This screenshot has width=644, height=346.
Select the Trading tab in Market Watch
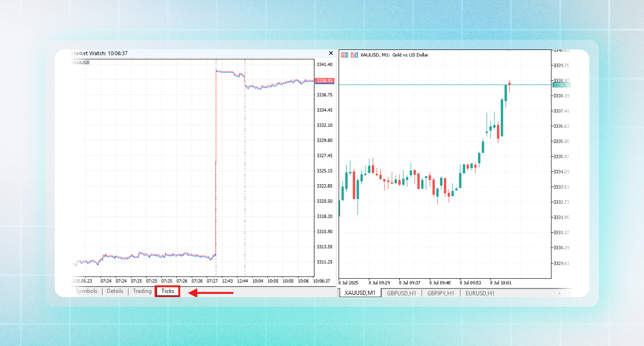[142, 291]
